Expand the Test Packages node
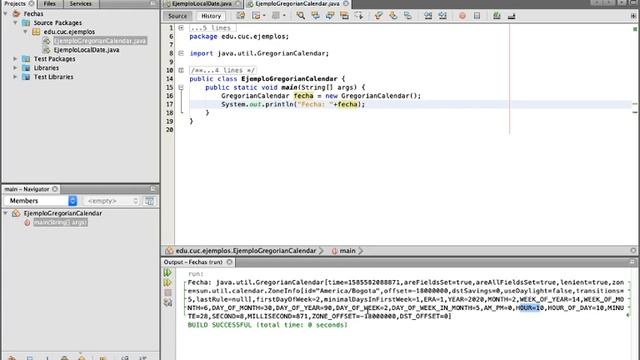Image resolution: width=640 pixels, height=360 pixels. coord(16,59)
